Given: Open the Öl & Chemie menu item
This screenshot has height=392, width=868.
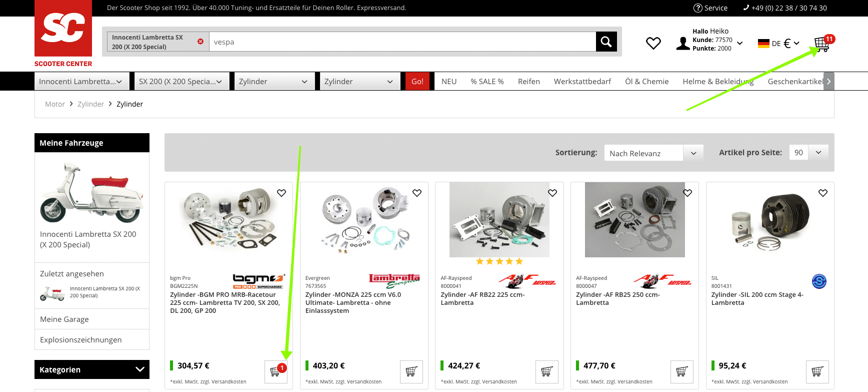Looking at the screenshot, I should tap(647, 82).
